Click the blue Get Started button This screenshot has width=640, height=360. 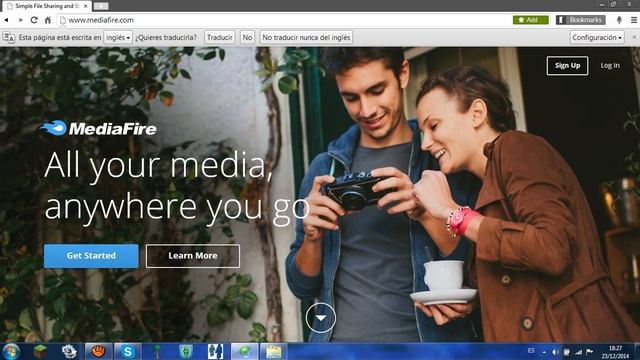click(91, 256)
